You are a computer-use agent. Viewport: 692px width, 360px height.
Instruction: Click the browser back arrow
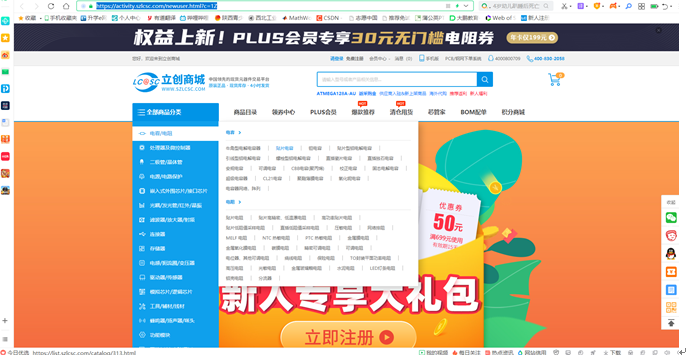point(22,6)
